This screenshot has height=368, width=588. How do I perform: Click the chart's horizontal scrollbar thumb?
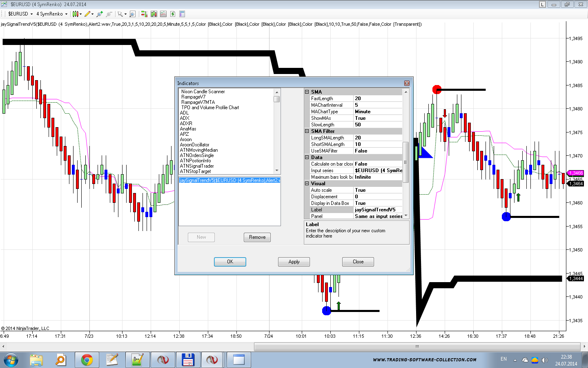pyautogui.click(x=417, y=346)
